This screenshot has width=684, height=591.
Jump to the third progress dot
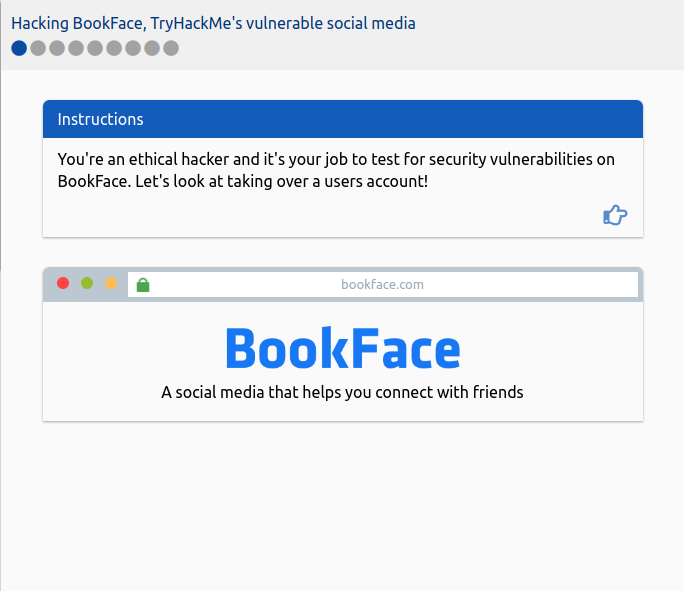[x=57, y=48]
